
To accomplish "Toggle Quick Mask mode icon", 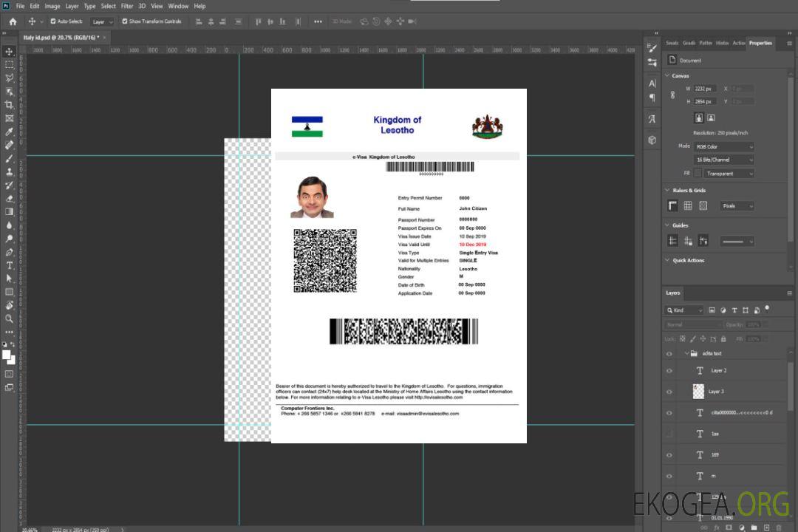I will click(9, 374).
